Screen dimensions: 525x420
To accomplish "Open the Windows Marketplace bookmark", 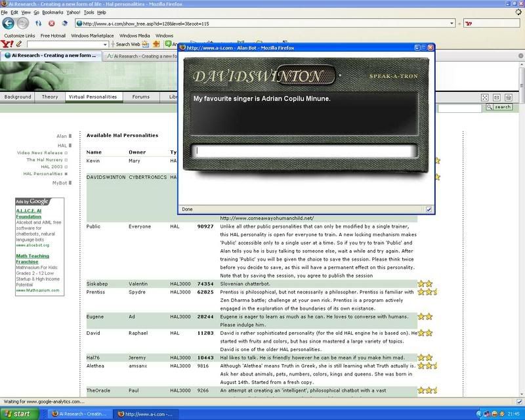I will [92, 35].
